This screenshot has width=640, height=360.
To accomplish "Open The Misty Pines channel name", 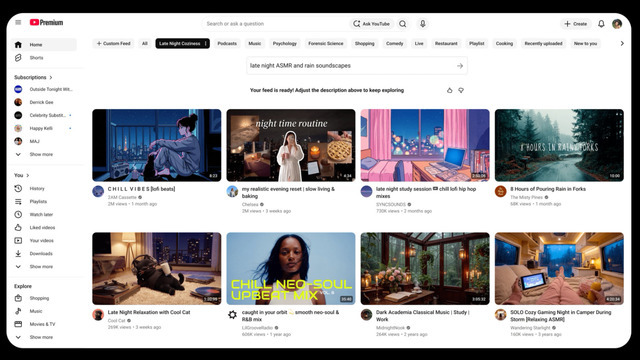I will (526, 197).
